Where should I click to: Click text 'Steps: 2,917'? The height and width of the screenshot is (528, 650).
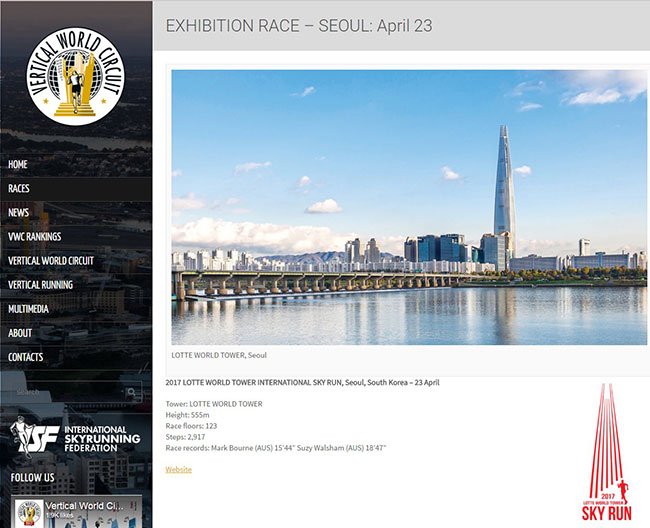click(185, 437)
